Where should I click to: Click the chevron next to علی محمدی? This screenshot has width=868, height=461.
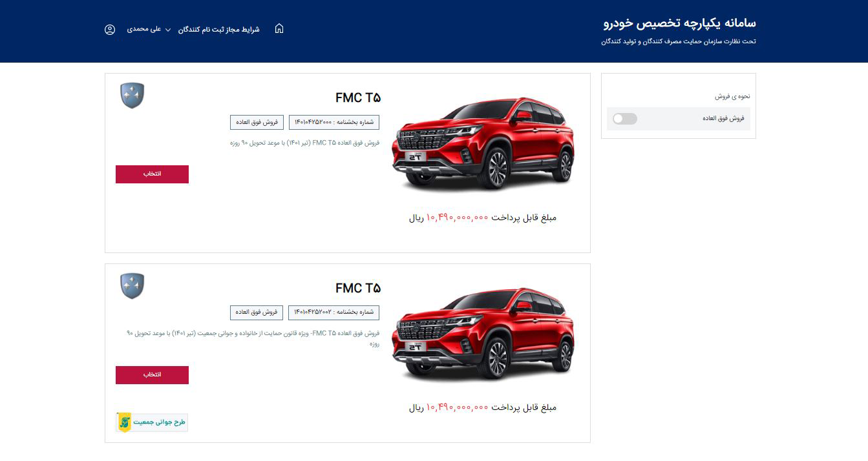pyautogui.click(x=168, y=30)
